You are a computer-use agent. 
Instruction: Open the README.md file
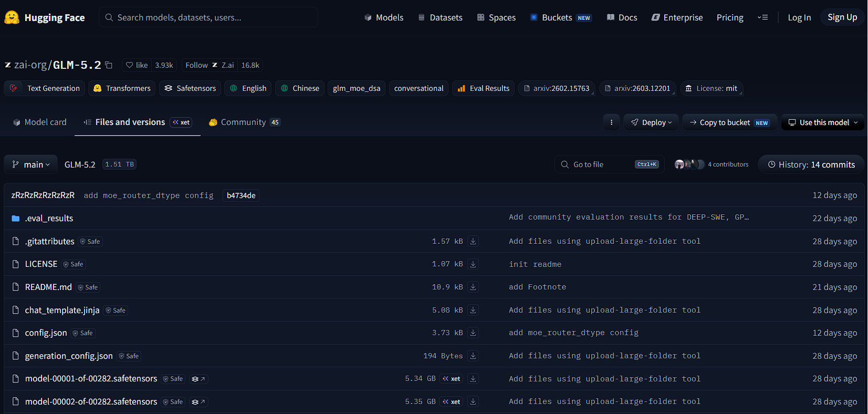(x=48, y=287)
